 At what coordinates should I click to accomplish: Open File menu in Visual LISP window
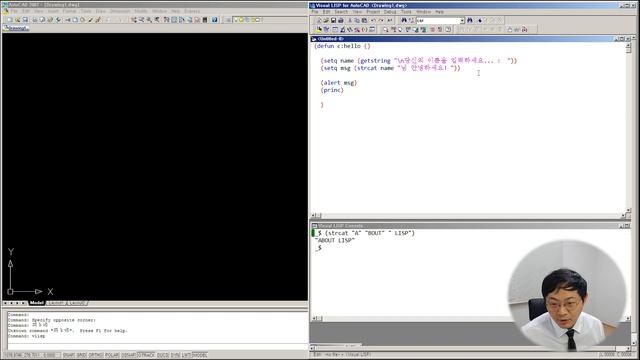click(x=315, y=12)
